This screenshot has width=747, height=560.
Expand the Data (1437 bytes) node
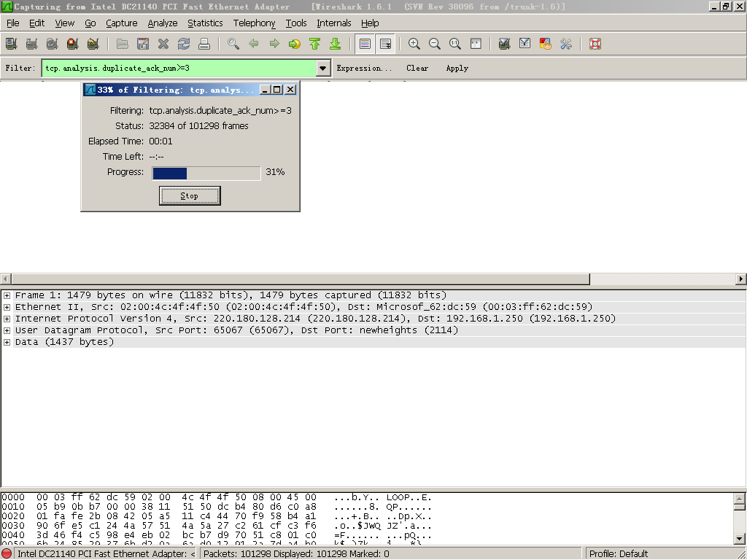click(x=7, y=342)
